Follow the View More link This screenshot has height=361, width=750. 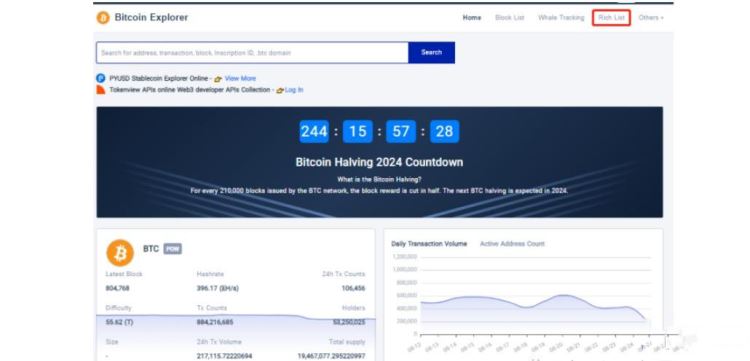click(x=240, y=78)
